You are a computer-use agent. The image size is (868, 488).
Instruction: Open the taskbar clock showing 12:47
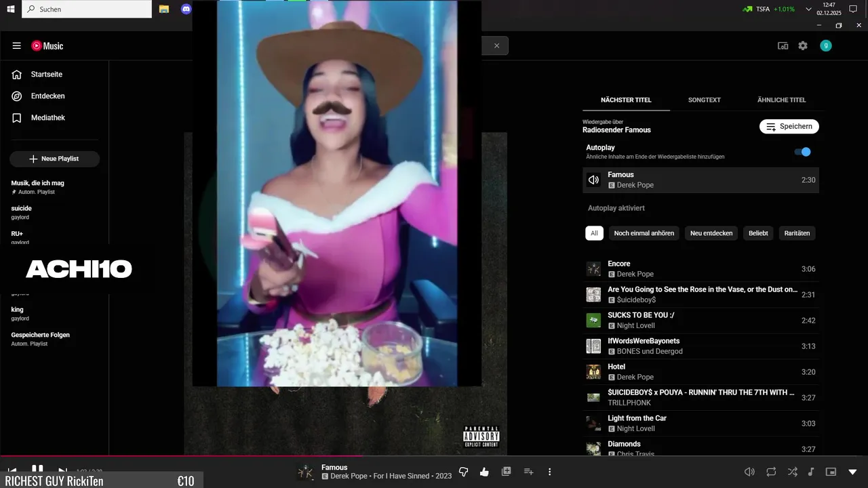point(829,9)
